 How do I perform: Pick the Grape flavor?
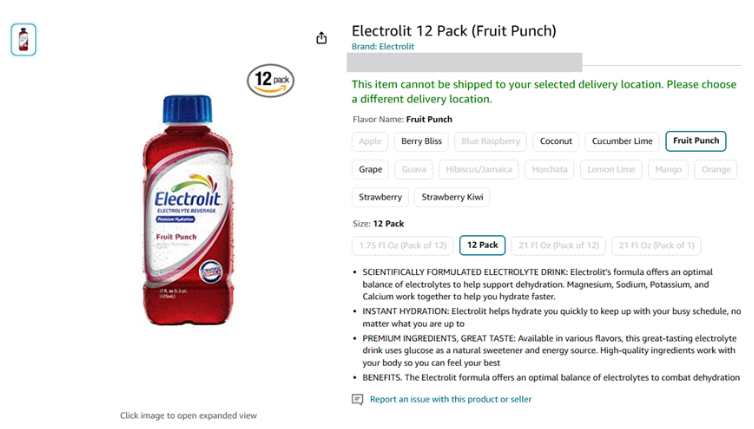371,169
